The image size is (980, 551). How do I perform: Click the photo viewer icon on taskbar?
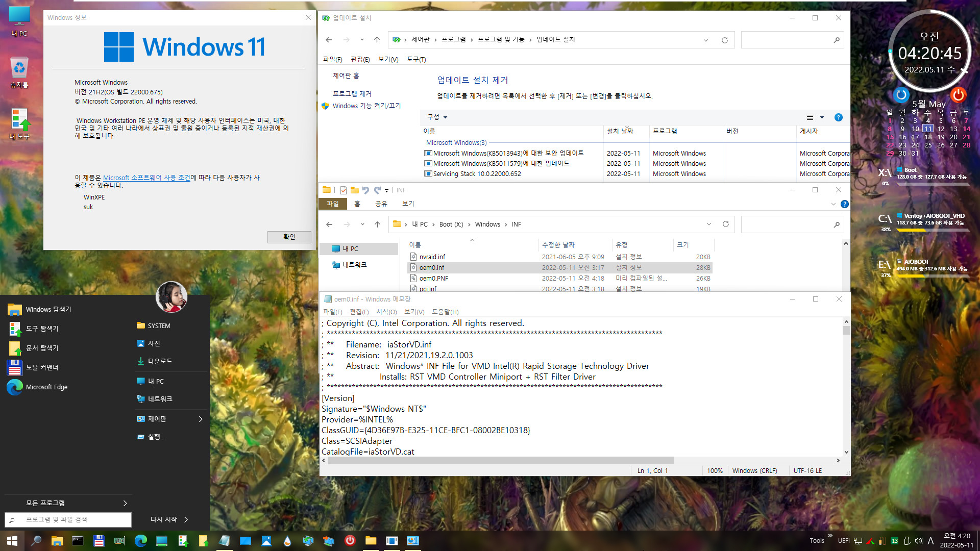[266, 541]
